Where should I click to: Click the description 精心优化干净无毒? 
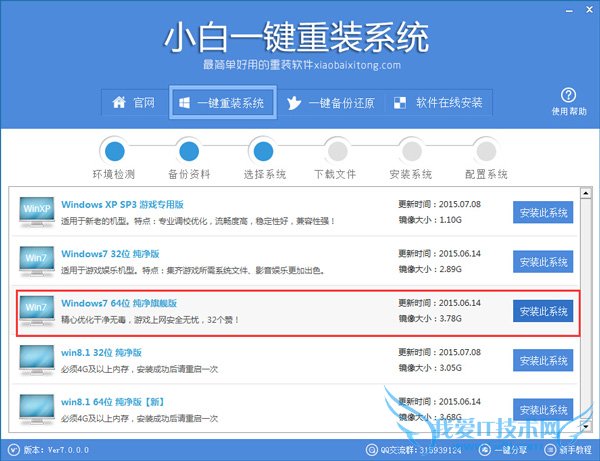click(150, 320)
